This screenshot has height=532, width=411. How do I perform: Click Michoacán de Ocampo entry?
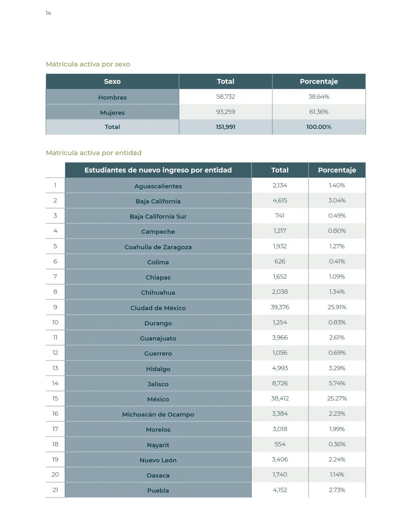[158, 414]
